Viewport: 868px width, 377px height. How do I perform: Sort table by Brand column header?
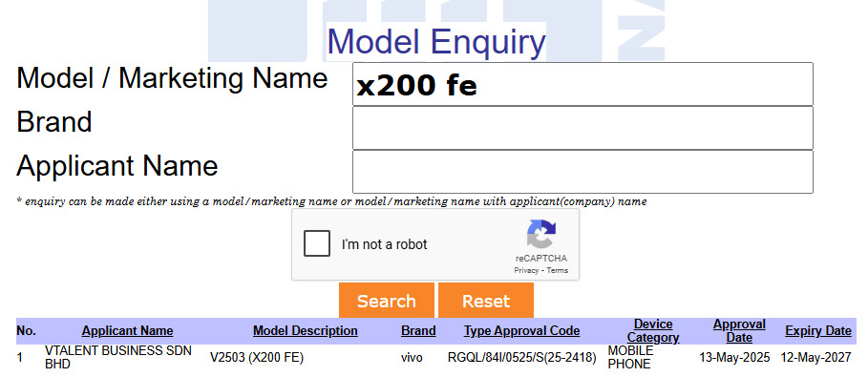click(418, 331)
